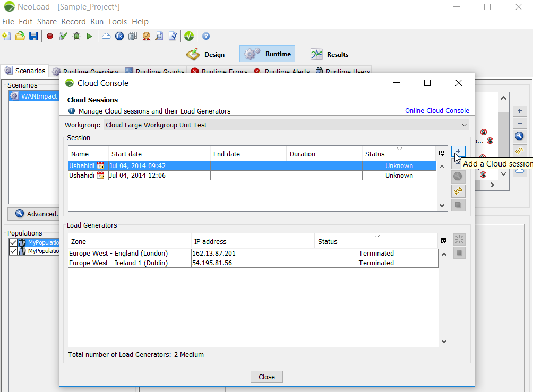Toggle the first MyPopulation checkbox
Viewport: 533px width, 392px height.
point(13,242)
